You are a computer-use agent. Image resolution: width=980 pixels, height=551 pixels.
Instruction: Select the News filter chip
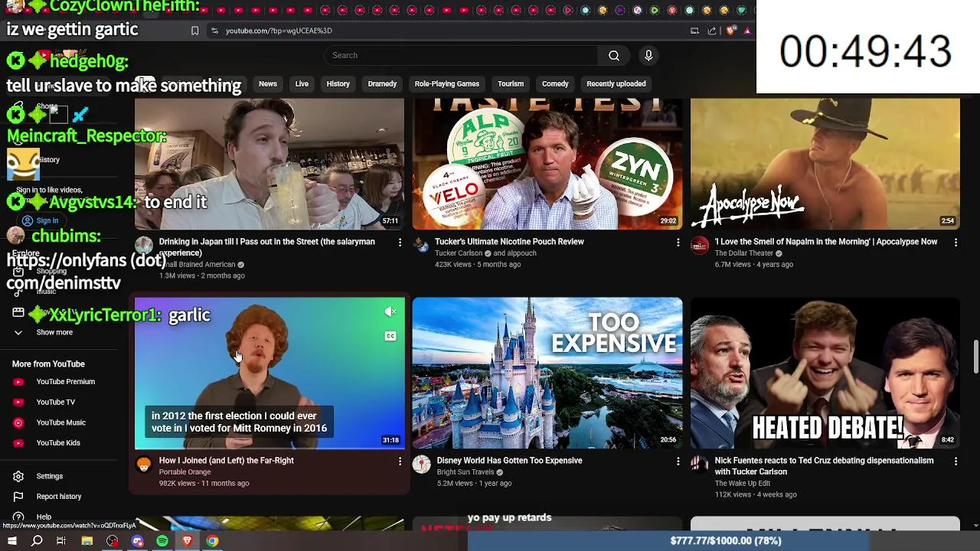[268, 83]
